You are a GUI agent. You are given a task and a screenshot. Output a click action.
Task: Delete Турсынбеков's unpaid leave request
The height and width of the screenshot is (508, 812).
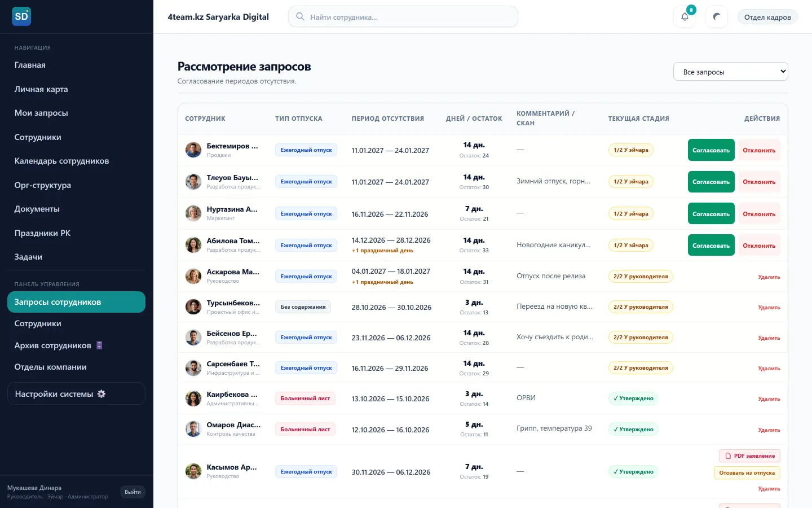(x=769, y=308)
